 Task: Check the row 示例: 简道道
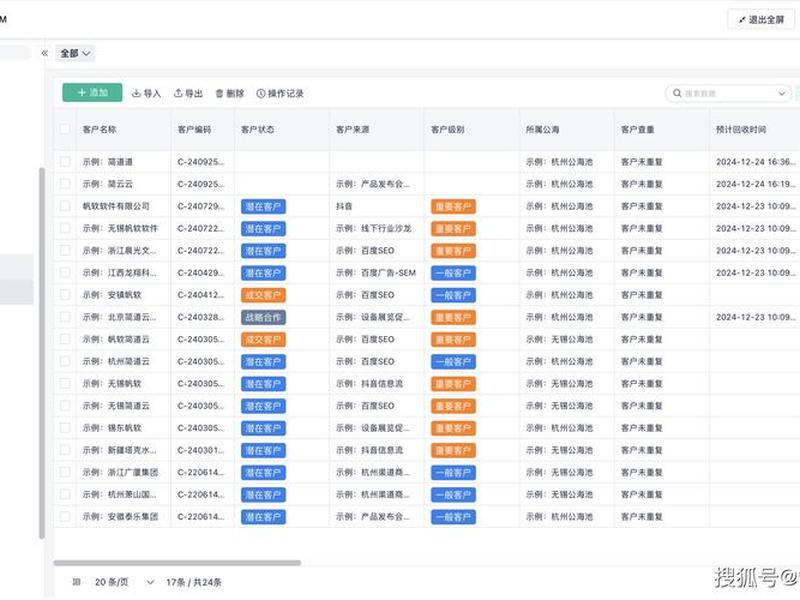click(x=65, y=162)
